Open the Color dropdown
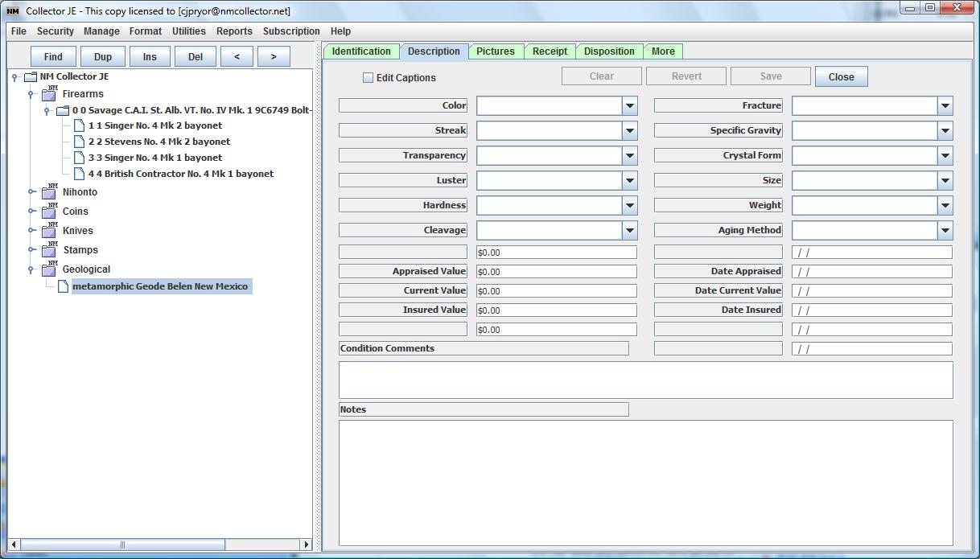 point(629,105)
